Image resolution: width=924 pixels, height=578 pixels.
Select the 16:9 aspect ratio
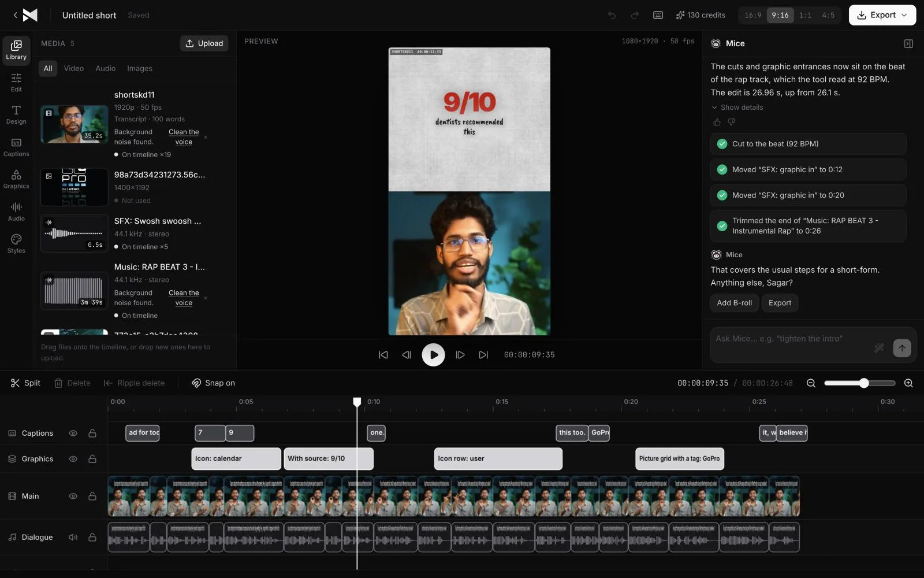pos(753,15)
